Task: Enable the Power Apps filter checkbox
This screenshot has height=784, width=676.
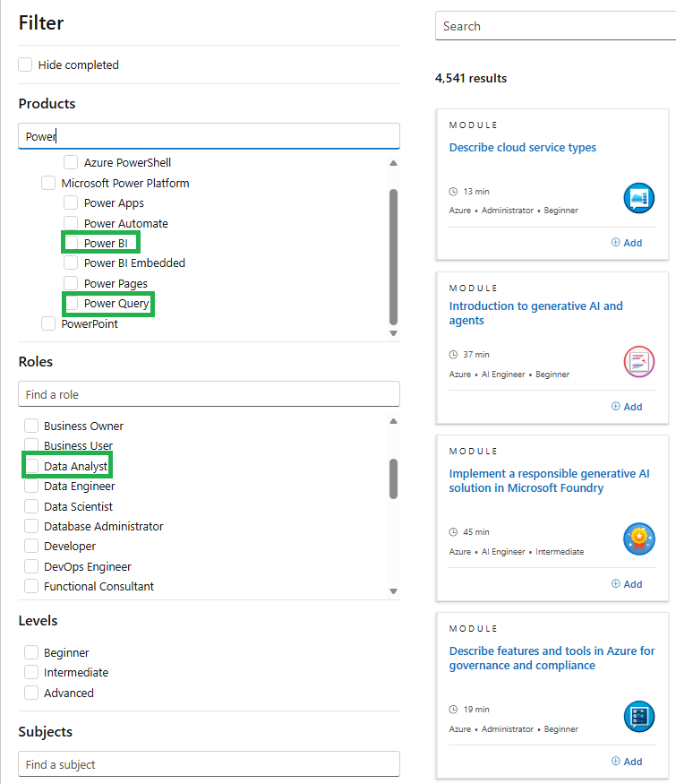Action: click(x=71, y=203)
